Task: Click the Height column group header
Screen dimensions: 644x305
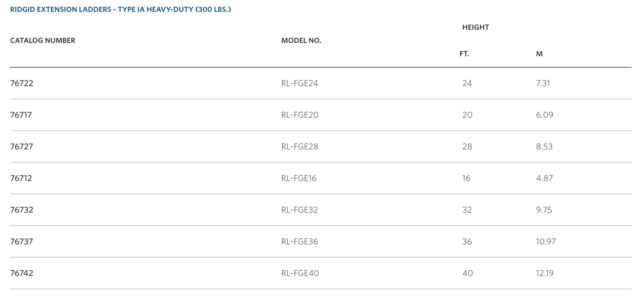Action: click(475, 27)
